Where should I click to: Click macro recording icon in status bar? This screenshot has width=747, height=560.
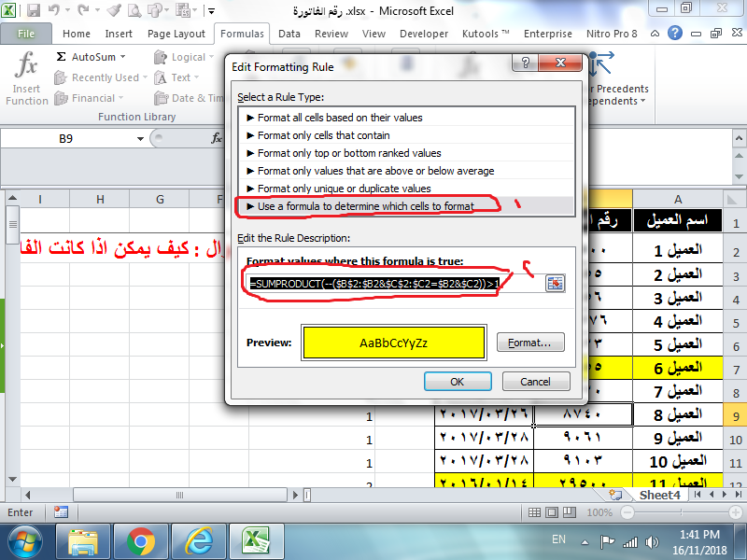pos(61,512)
